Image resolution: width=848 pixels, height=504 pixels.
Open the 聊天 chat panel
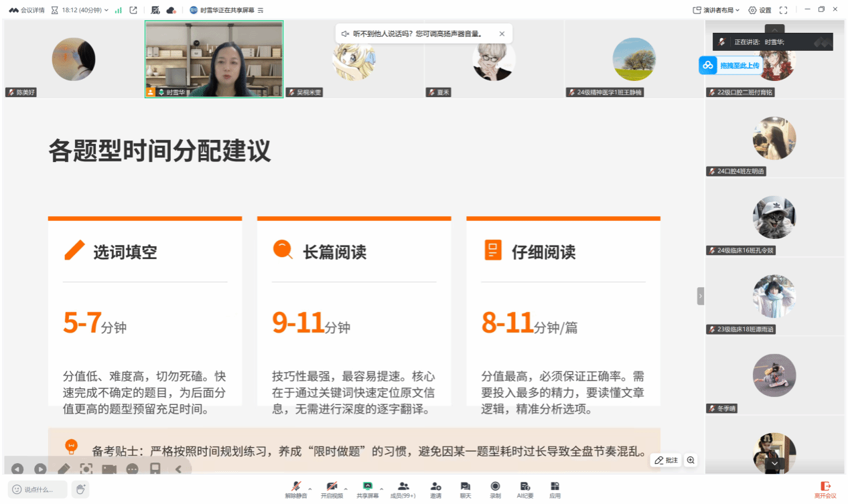point(466,490)
